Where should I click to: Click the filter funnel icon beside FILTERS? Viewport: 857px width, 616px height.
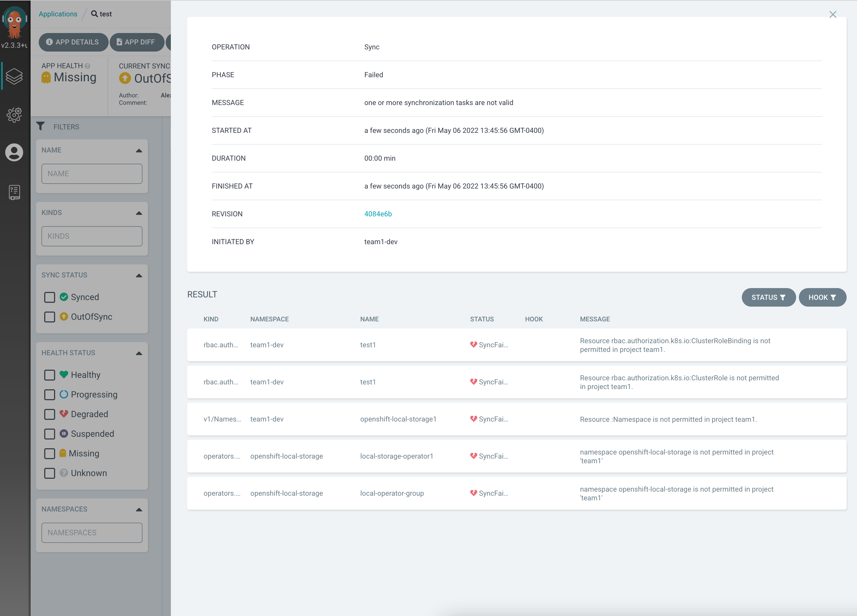point(40,126)
